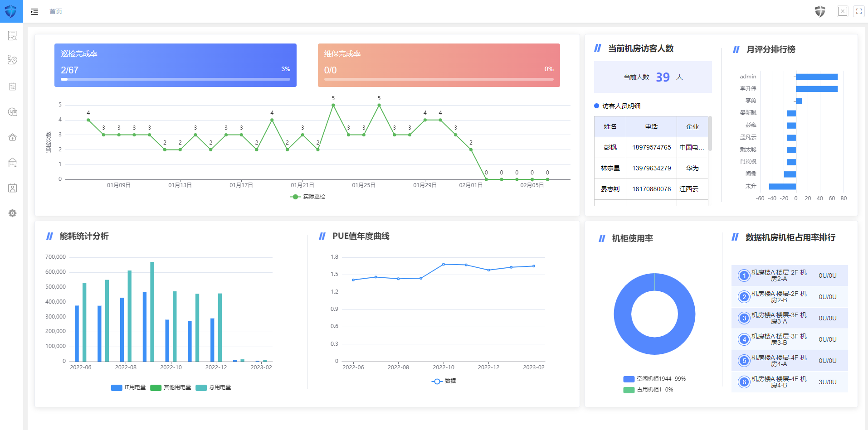Click the visitor table vertical scrollbar

(x=710, y=134)
